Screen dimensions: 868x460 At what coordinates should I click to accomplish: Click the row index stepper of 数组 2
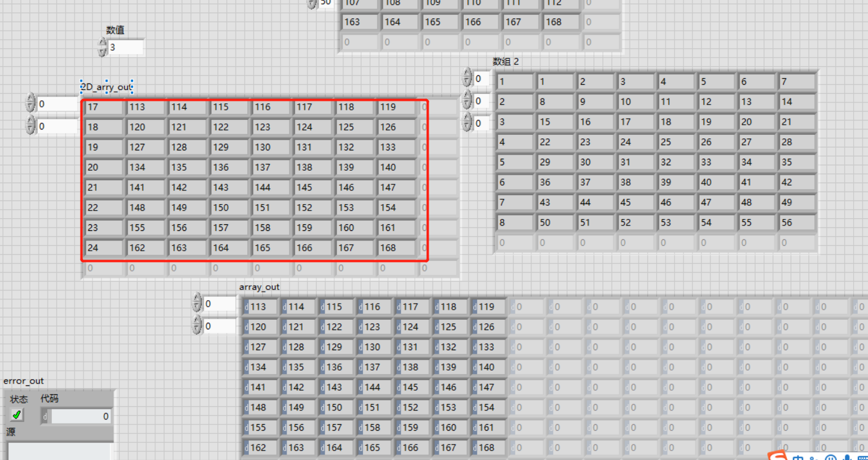pyautogui.click(x=467, y=100)
